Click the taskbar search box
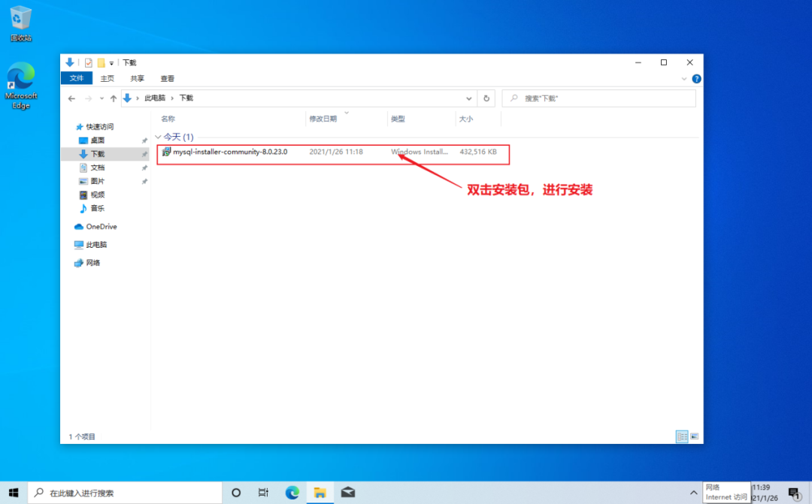 124,493
